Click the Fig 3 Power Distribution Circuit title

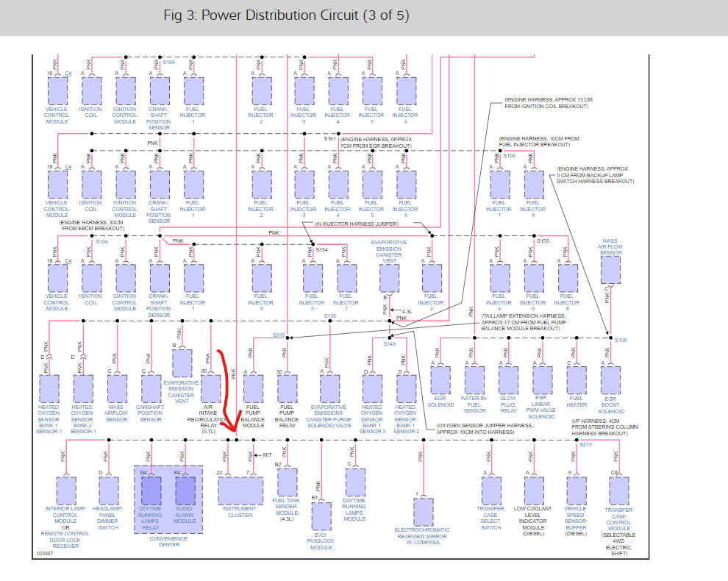point(286,15)
